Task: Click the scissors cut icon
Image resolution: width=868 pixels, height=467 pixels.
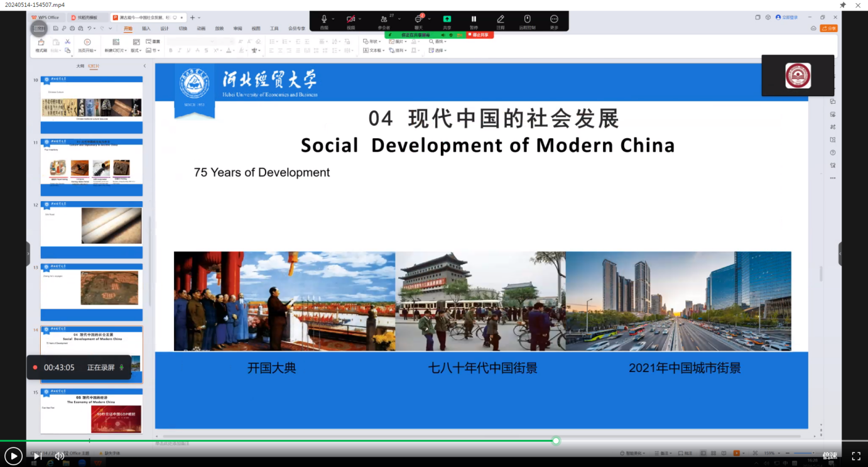Action: pyautogui.click(x=67, y=41)
